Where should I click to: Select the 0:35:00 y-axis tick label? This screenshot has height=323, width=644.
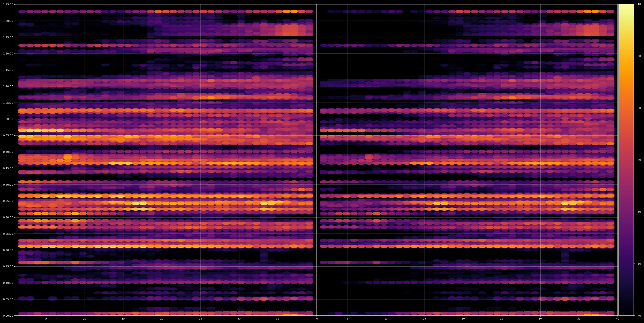[8, 201]
